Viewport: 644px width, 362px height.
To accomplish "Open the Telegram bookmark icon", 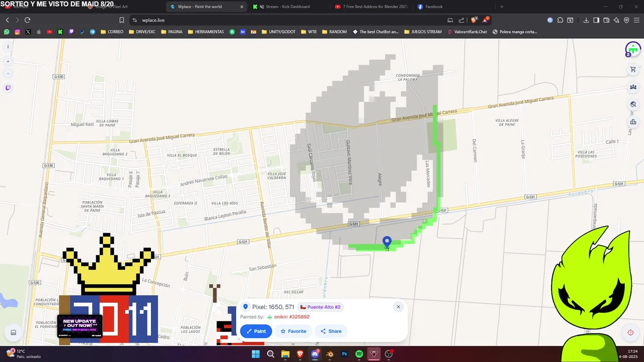I will point(93,32).
